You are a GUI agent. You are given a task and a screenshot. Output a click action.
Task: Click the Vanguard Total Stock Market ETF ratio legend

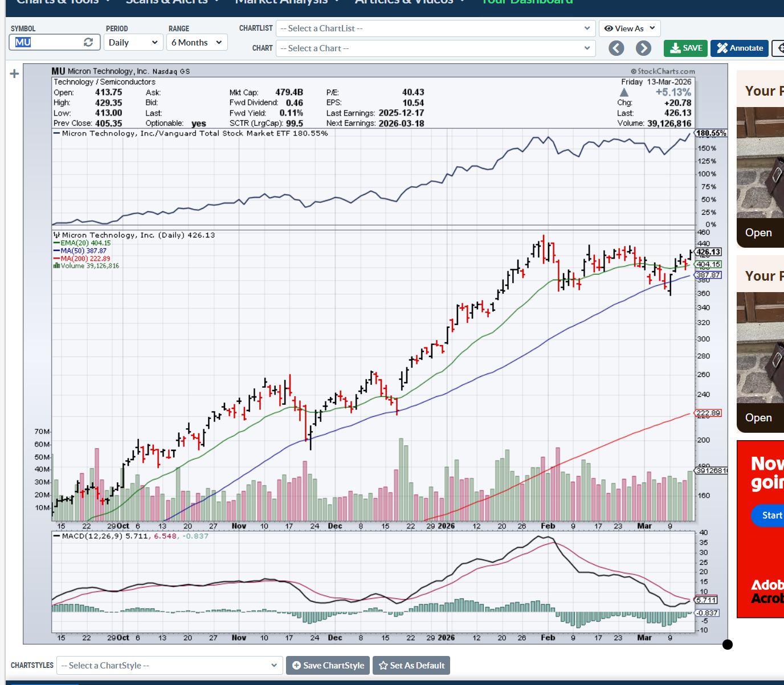pyautogui.click(x=190, y=133)
